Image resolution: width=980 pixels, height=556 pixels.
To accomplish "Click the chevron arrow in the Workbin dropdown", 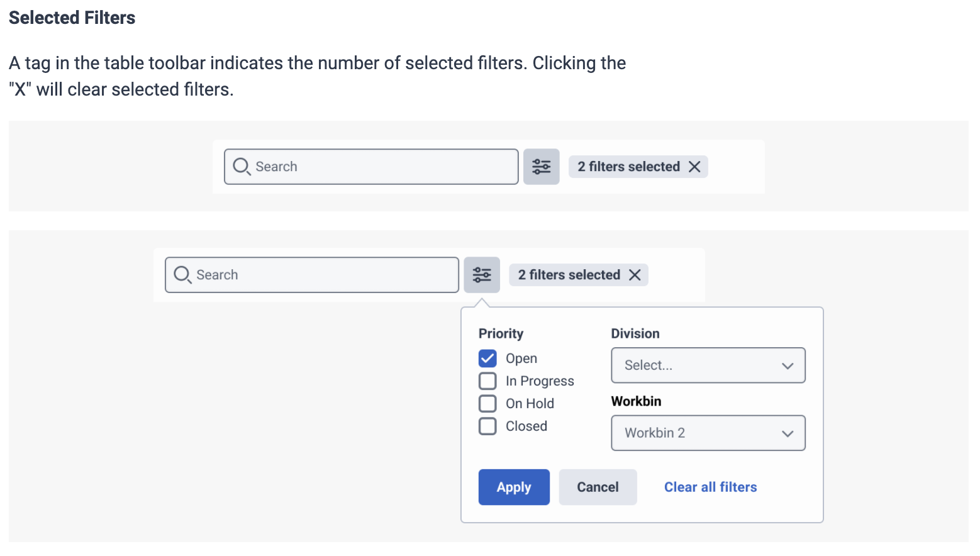I will [788, 434].
